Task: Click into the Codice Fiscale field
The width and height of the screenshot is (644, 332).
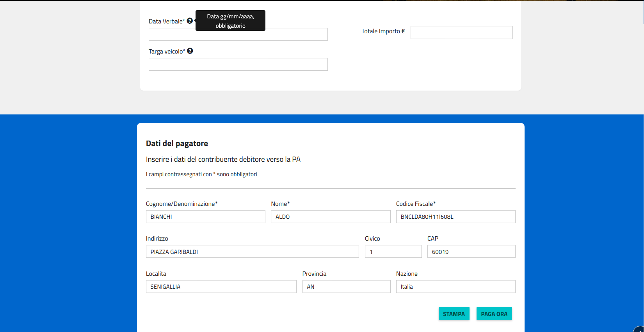Action: tap(455, 217)
